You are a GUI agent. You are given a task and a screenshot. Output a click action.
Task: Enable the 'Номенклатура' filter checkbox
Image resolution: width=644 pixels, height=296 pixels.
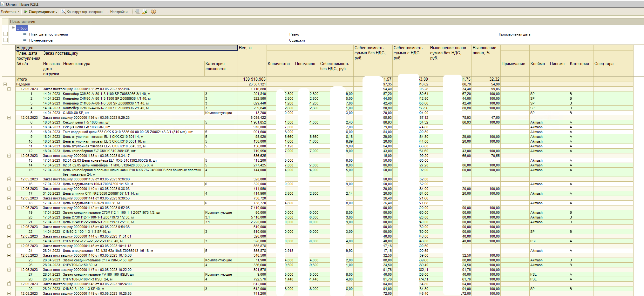pyautogui.click(x=5, y=40)
